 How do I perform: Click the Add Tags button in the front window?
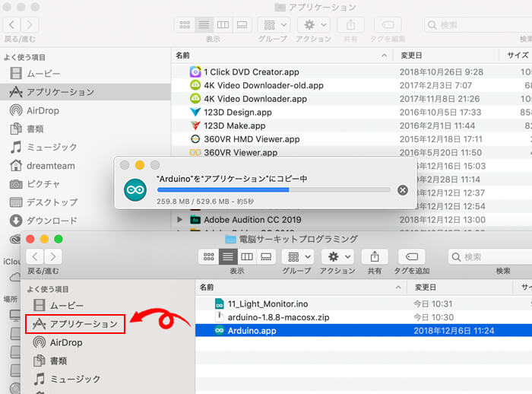[412, 256]
